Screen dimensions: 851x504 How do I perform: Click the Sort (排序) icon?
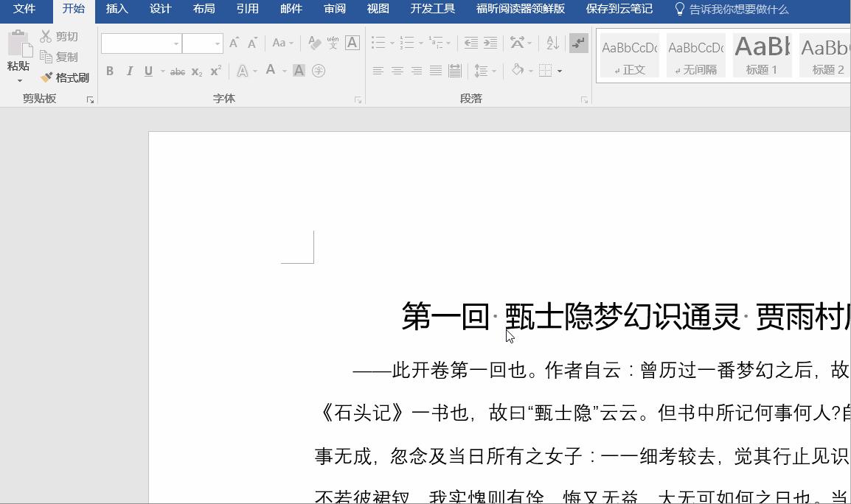(552, 43)
